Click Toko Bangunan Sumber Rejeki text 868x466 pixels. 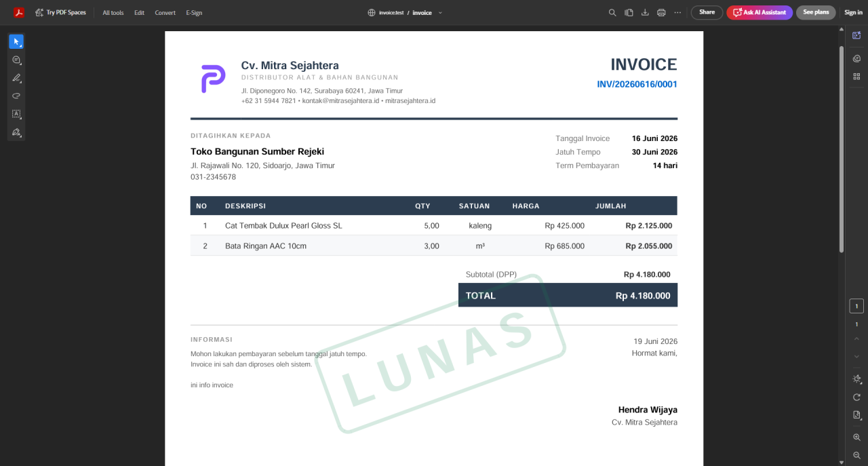click(x=257, y=151)
